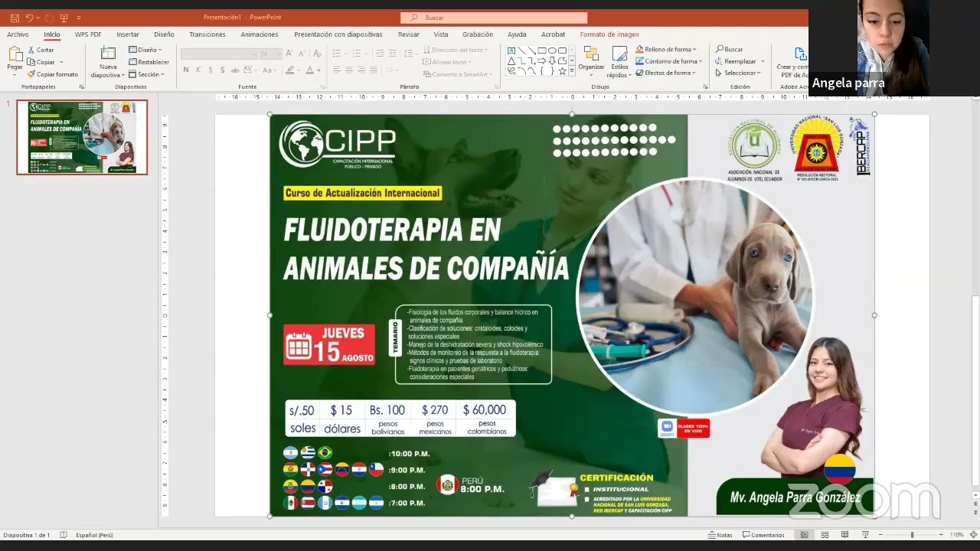Expand the shapes gallery more arrow
This screenshot has height=551, width=980.
572,72
